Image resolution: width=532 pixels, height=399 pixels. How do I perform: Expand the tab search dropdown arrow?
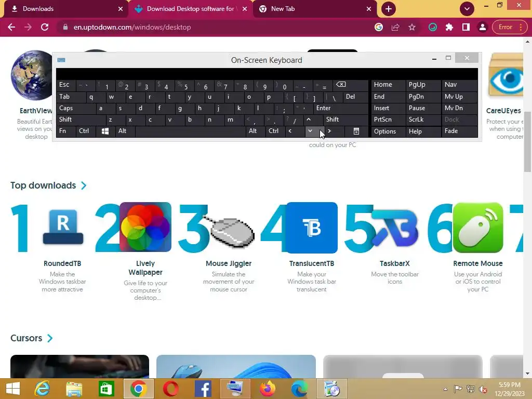coord(467,9)
